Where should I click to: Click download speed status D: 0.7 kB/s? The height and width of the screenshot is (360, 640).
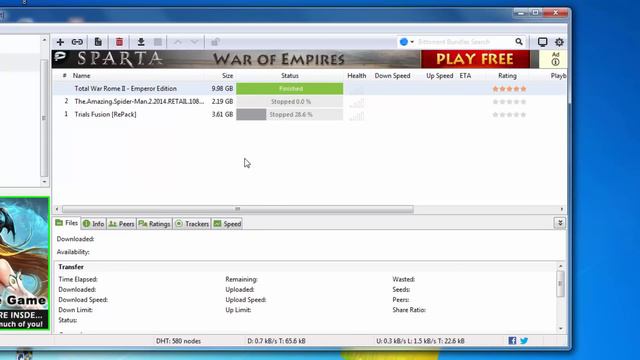(x=276, y=341)
